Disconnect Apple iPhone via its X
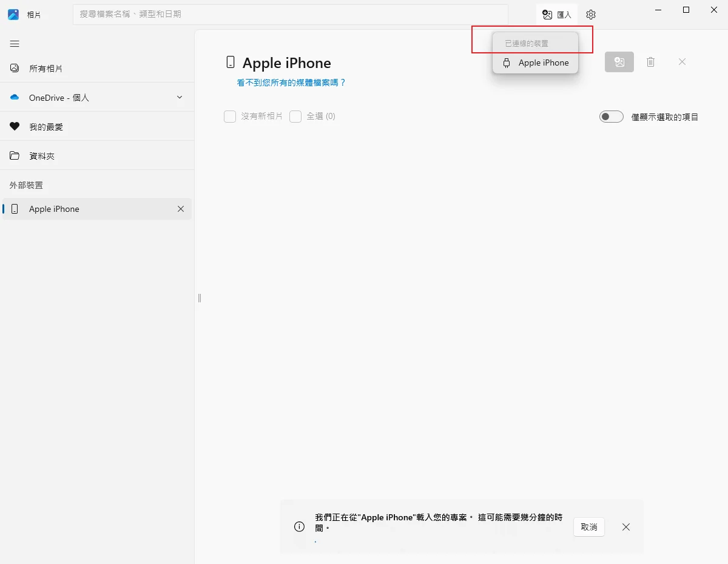 pyautogui.click(x=180, y=209)
